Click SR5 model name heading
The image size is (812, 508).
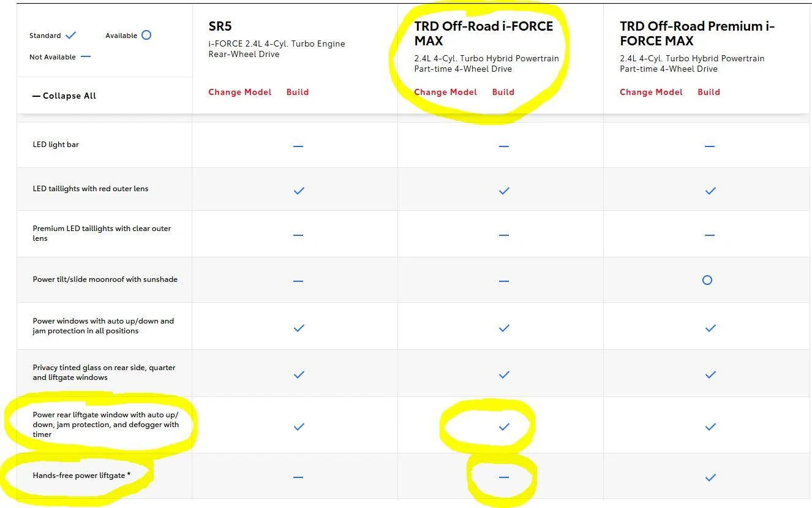pos(220,26)
